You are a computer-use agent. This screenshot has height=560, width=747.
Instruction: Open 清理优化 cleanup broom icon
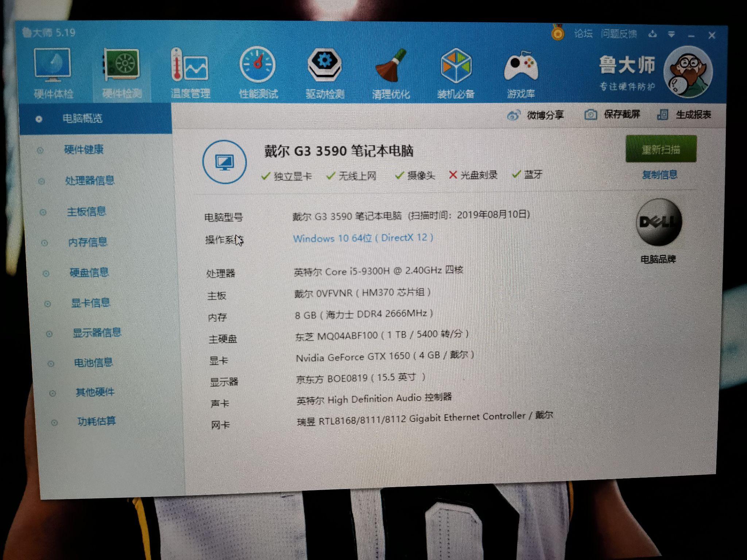point(391,74)
